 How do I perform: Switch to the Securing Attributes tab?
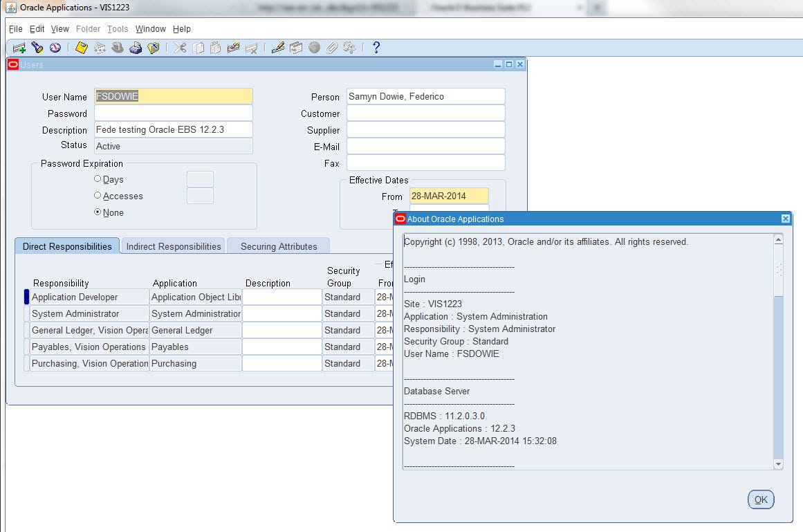pos(278,246)
